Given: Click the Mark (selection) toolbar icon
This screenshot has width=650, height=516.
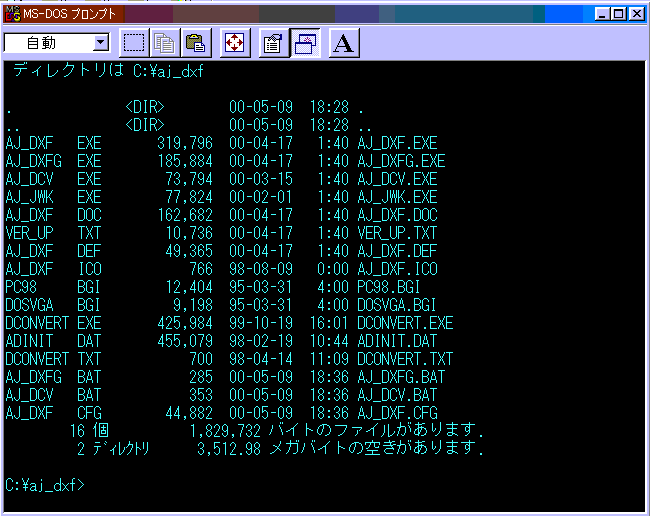Looking at the screenshot, I should coord(134,43).
